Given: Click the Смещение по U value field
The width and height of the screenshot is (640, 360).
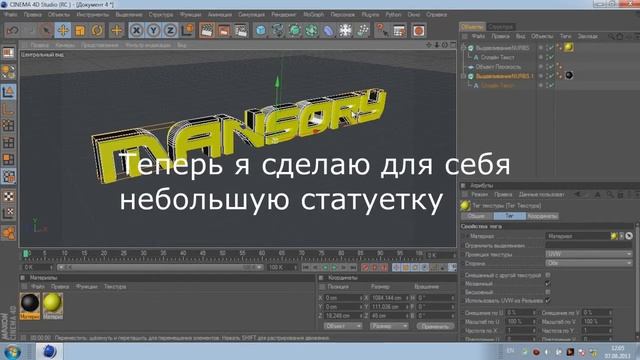Looking at the screenshot, I should pyautogui.click(x=520, y=313).
